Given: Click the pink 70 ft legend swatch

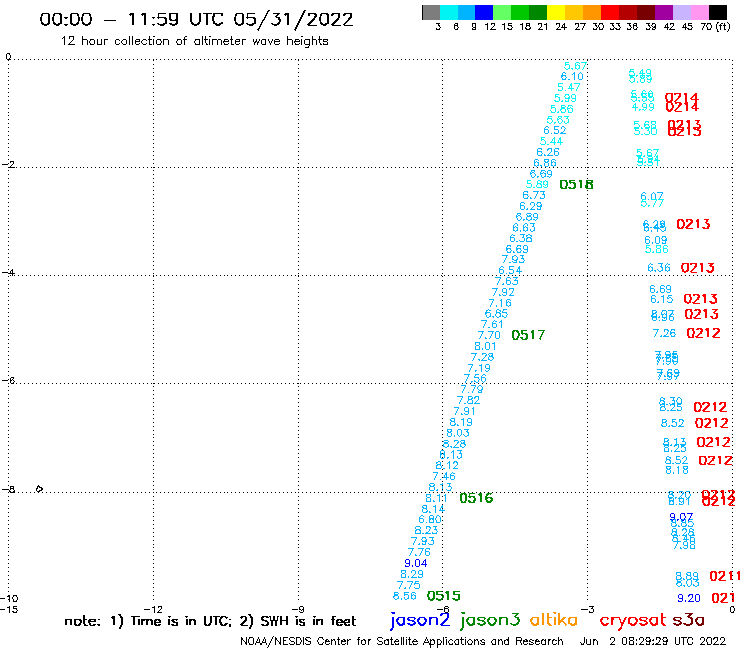Looking at the screenshot, I should click(x=699, y=12).
